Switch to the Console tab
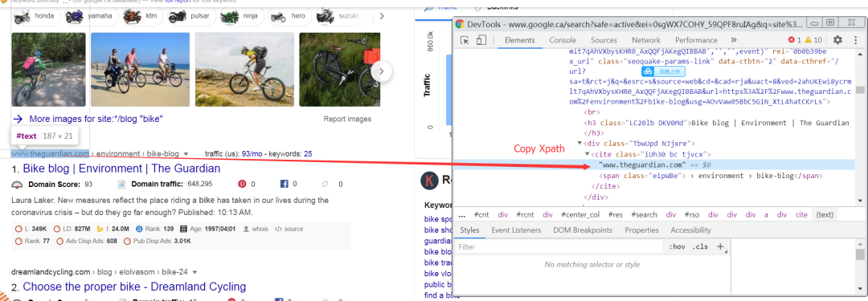The height and width of the screenshot is (301, 868). (x=563, y=40)
